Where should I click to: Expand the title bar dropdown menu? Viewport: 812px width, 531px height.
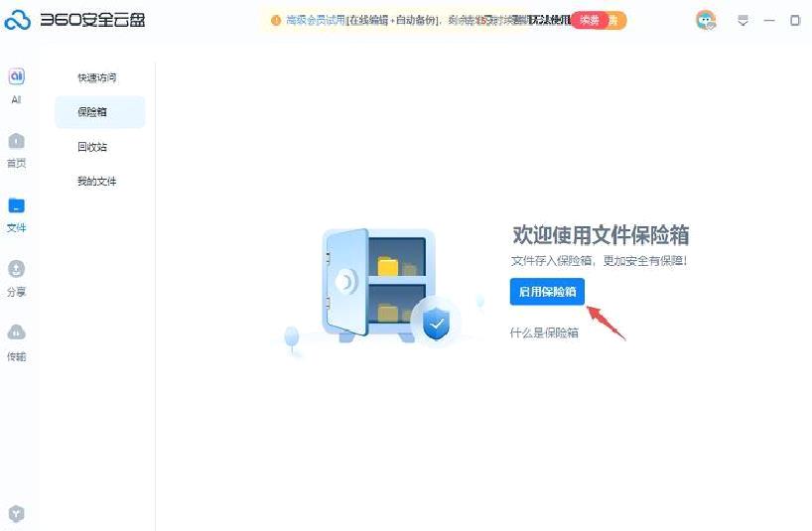click(744, 21)
